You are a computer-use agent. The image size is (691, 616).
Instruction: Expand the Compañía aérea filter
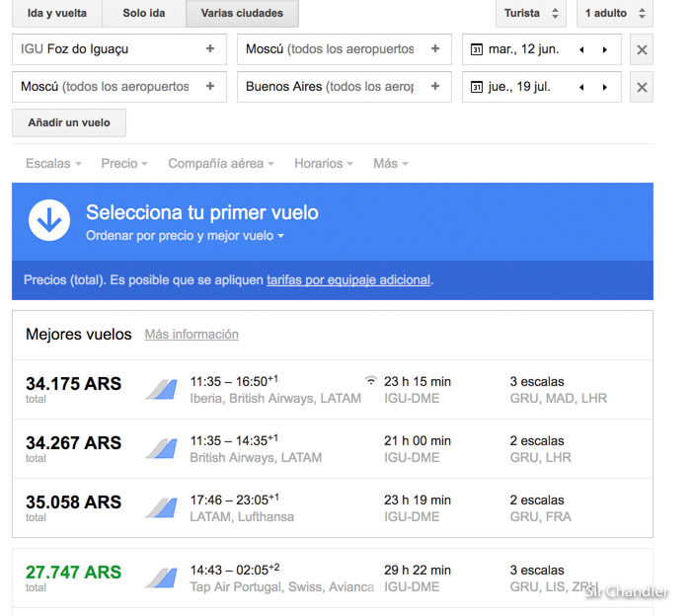(x=220, y=164)
